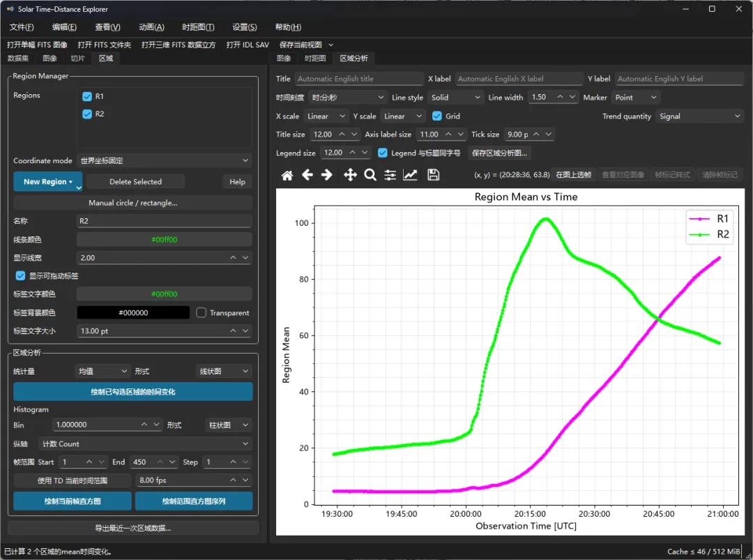Click the back arrow plot icon
This screenshot has width=753, height=560.
pyautogui.click(x=307, y=175)
